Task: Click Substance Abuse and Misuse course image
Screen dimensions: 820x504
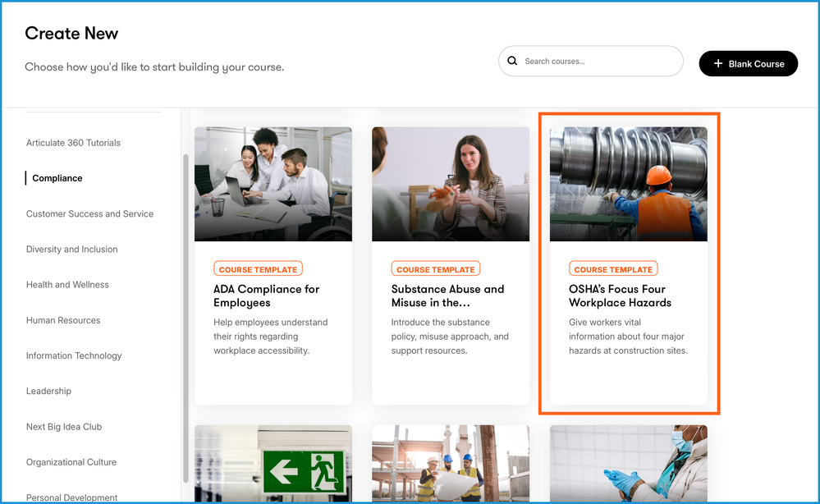Action: tap(450, 184)
